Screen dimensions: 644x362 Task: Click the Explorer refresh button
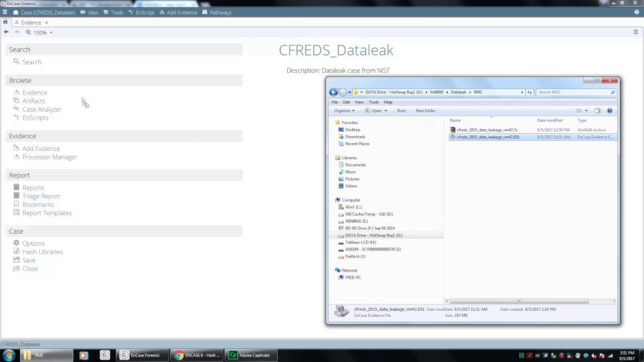click(529, 92)
